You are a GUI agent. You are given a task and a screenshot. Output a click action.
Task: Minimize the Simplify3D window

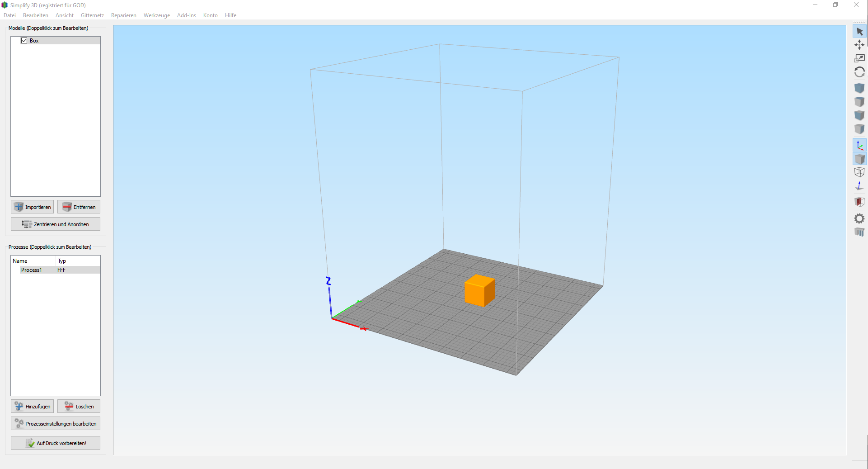[x=815, y=5]
